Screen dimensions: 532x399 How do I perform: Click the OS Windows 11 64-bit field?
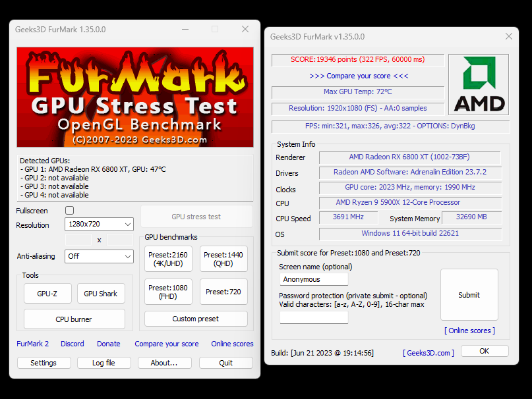pos(410,234)
